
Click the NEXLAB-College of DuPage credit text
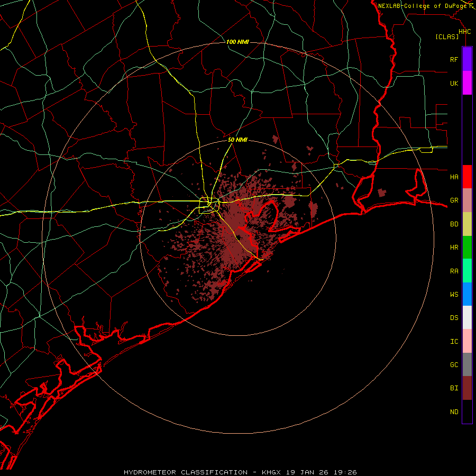422,6
